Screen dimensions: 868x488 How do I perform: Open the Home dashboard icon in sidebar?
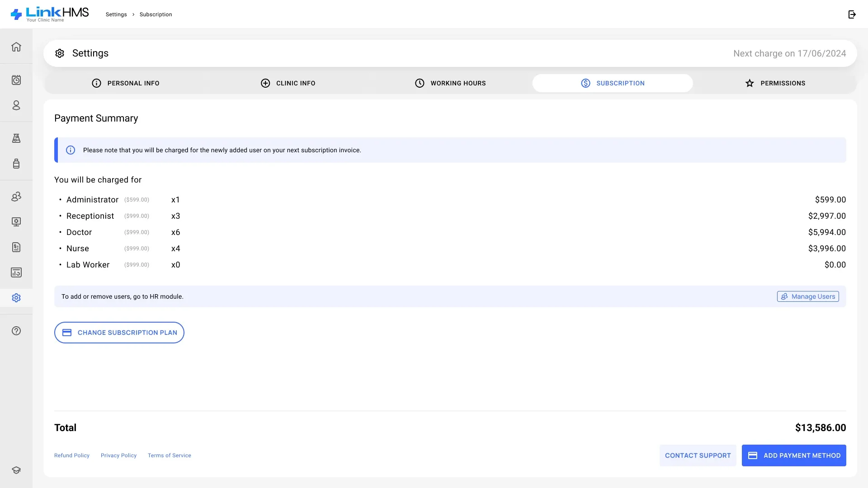click(x=16, y=47)
